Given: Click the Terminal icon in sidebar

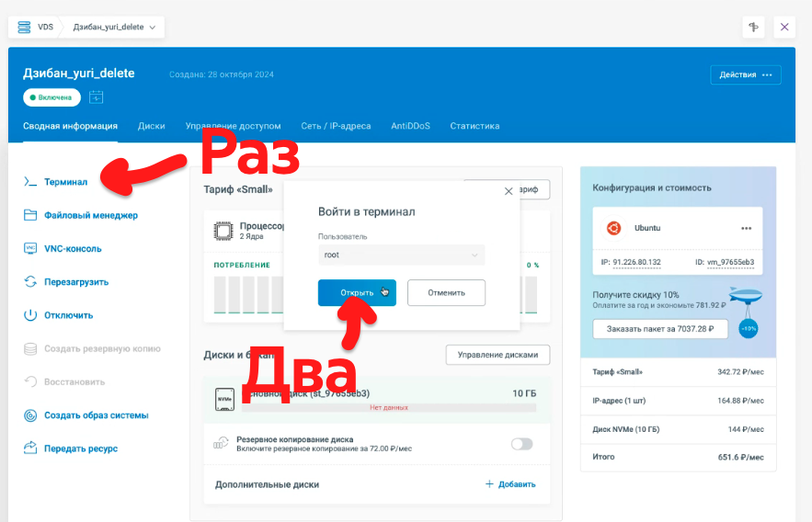Looking at the screenshot, I should click(x=29, y=182).
